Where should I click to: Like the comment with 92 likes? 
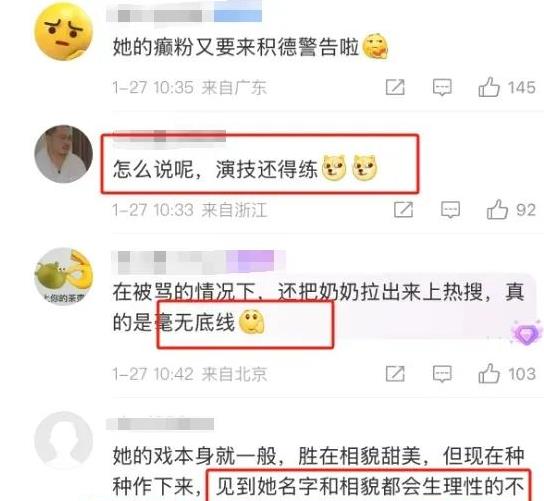pos(511,210)
